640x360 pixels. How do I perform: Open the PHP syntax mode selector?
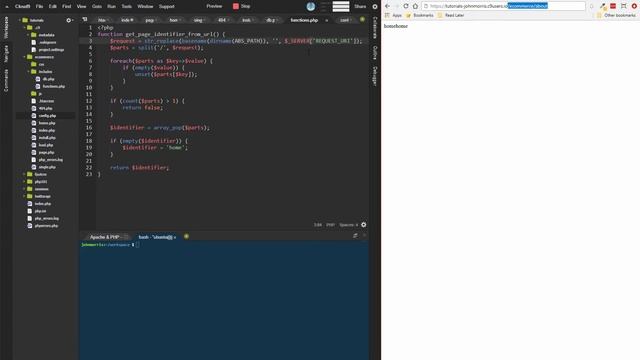(x=330, y=225)
